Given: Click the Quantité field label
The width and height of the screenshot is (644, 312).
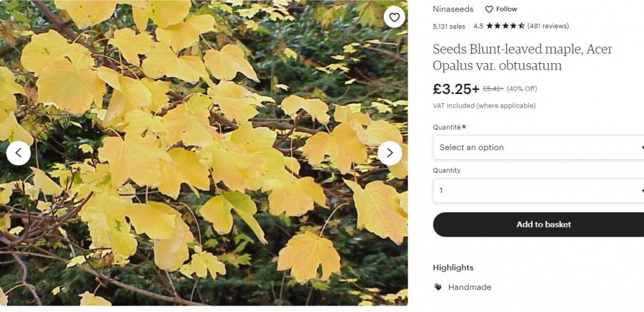Looking at the screenshot, I should point(447,128).
